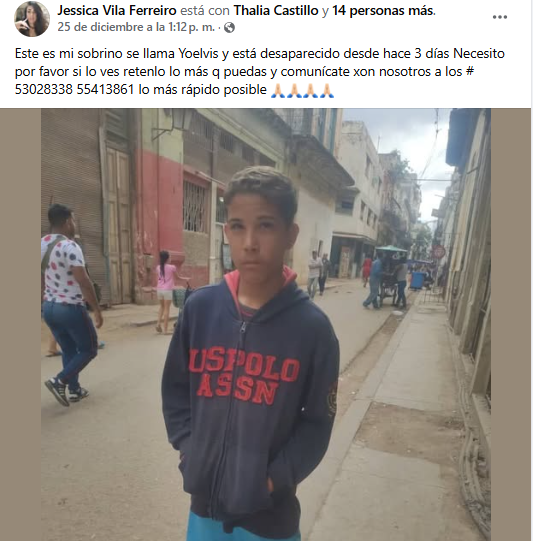The image size is (533, 541).
Task: Click phone number 53028338 in post
Action: tap(44, 90)
